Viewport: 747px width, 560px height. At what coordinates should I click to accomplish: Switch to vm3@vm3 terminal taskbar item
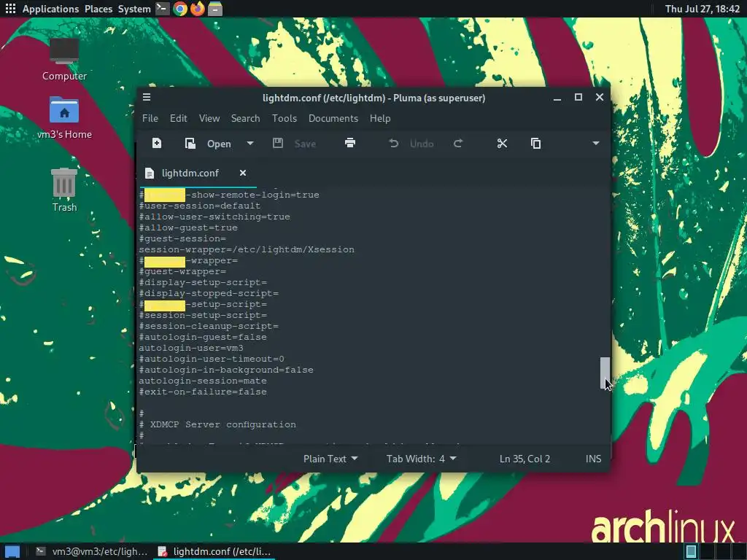coord(93,551)
